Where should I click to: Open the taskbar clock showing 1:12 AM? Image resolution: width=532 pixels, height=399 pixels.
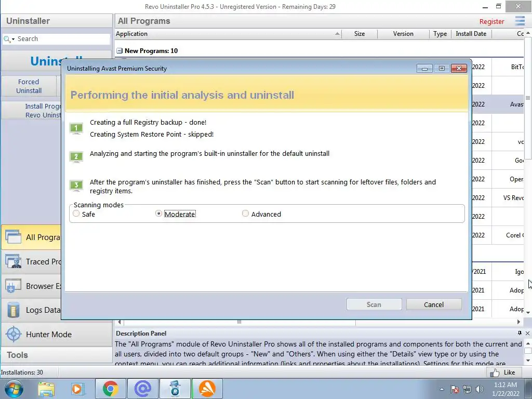tap(506, 389)
